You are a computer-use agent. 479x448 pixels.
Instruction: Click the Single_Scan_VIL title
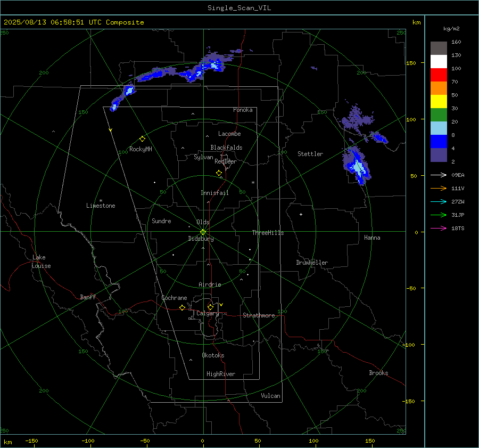[x=239, y=8]
